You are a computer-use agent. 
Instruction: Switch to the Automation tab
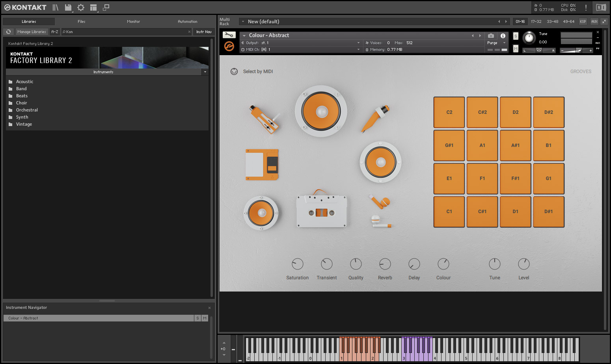coord(187,22)
